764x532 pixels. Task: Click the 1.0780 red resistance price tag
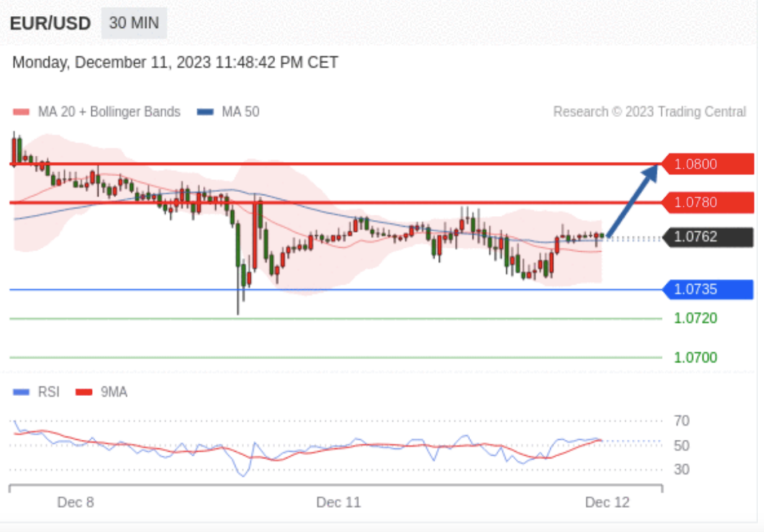[708, 202]
